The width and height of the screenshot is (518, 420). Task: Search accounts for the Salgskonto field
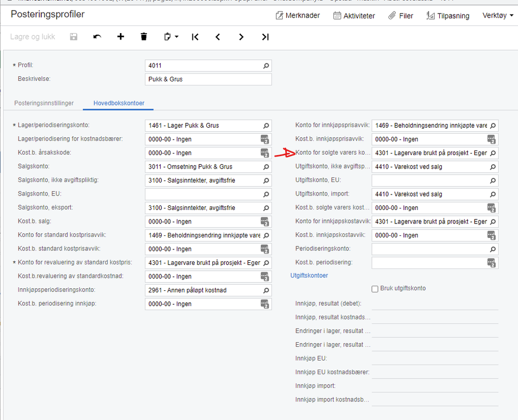tap(266, 167)
